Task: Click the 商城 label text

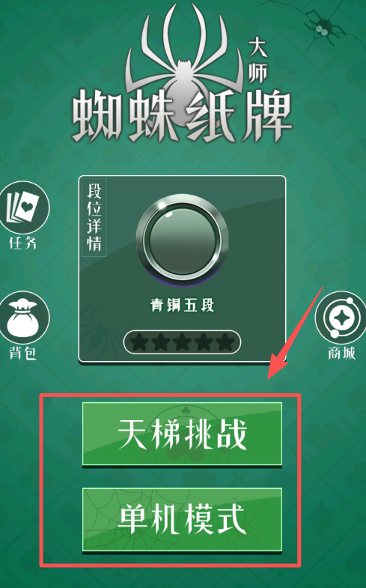Action: pos(341,353)
